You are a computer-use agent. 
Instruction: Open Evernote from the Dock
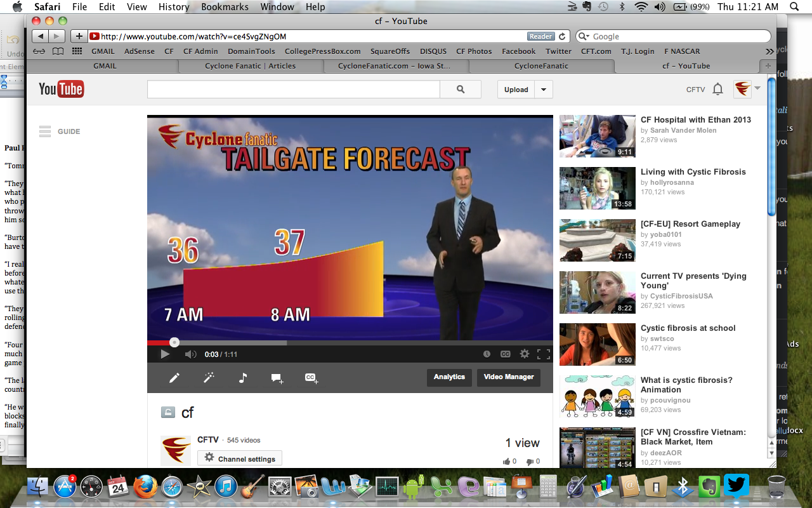(710, 487)
